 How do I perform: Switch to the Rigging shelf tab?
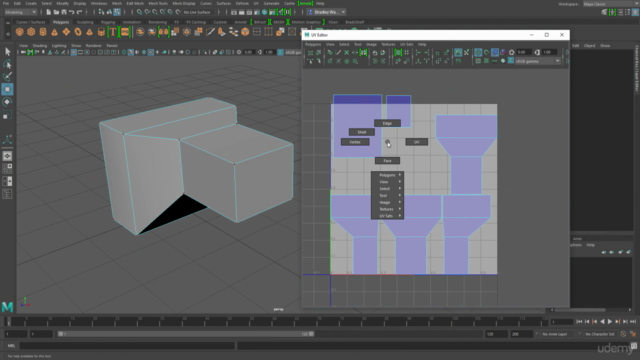click(108, 22)
